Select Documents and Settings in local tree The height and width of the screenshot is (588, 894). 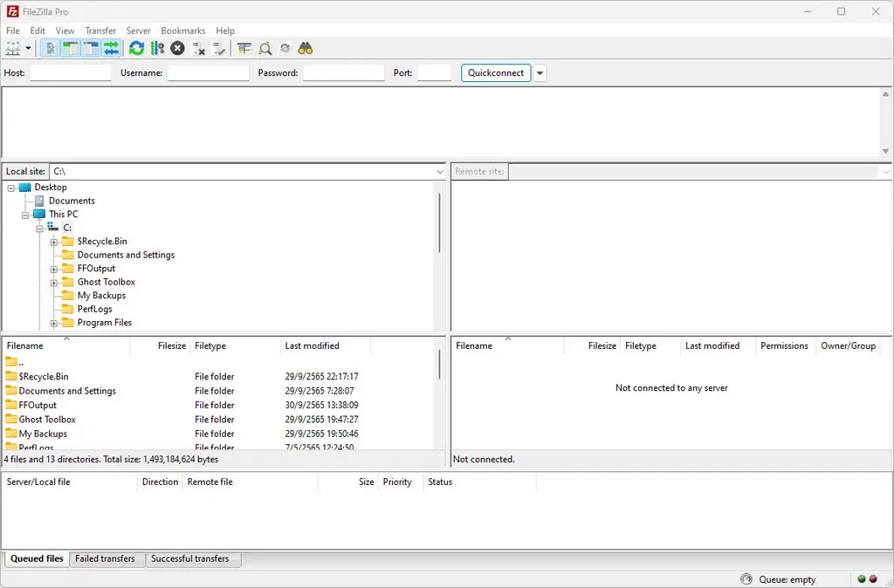coord(126,255)
